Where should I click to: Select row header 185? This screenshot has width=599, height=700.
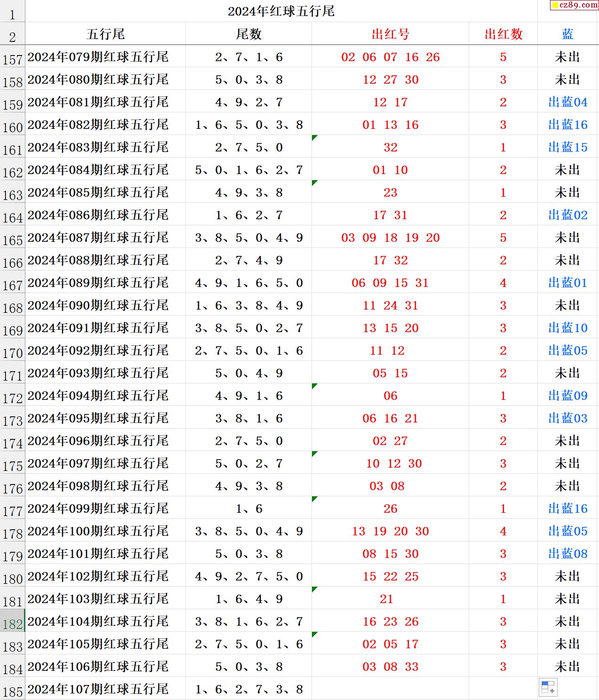[x=12, y=689]
